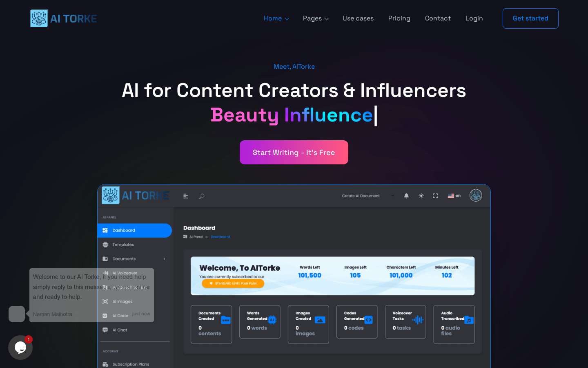Open AI Images in the sidebar
Viewport: 588px width, 368px height.
click(122, 302)
